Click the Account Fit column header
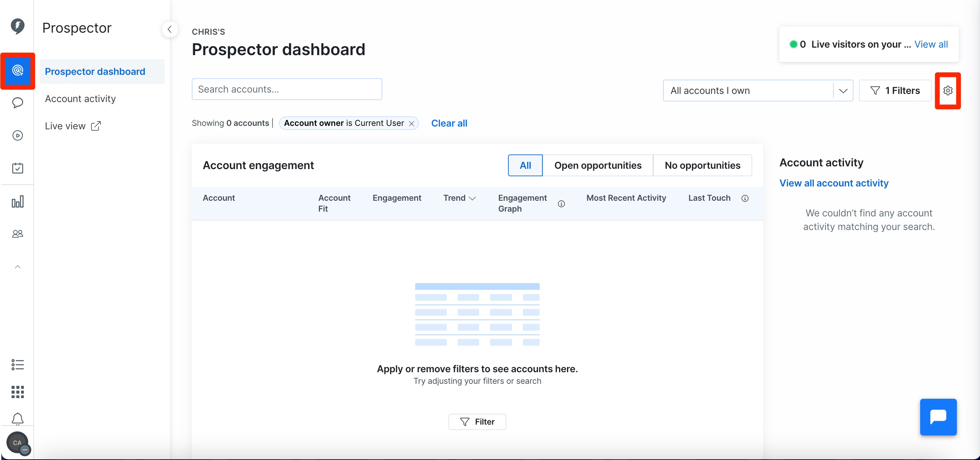 [x=334, y=203]
